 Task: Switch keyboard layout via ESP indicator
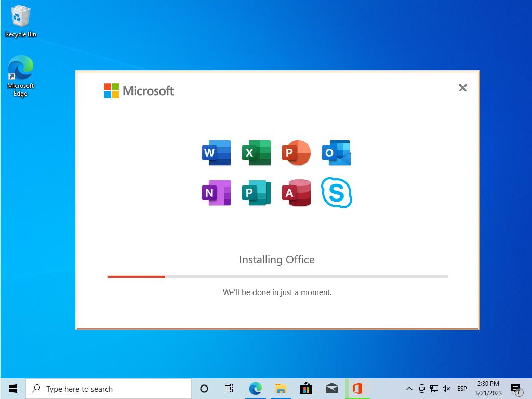461,388
